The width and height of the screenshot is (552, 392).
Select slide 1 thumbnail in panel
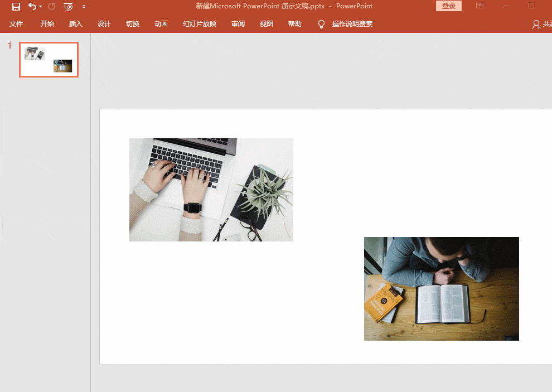[x=49, y=60]
